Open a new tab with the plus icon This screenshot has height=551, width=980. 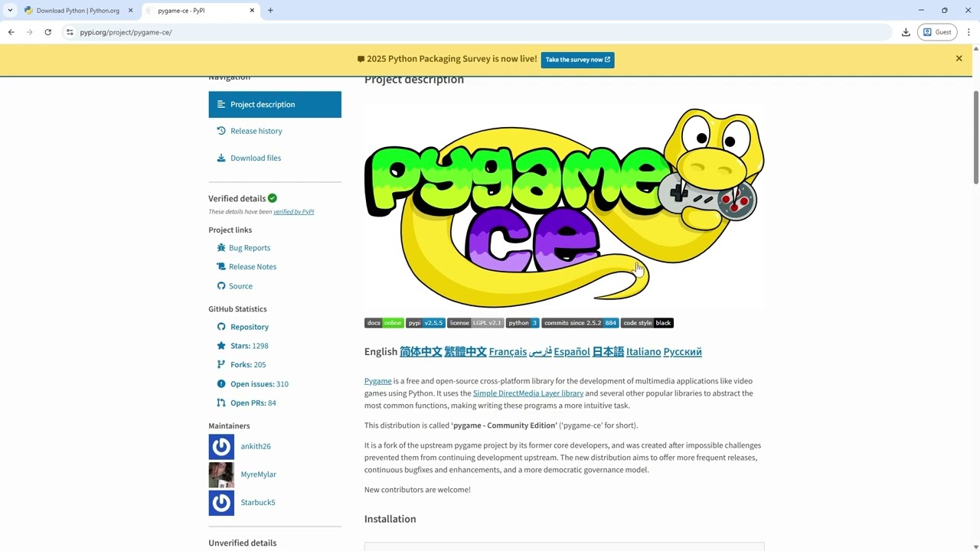pyautogui.click(x=270, y=11)
